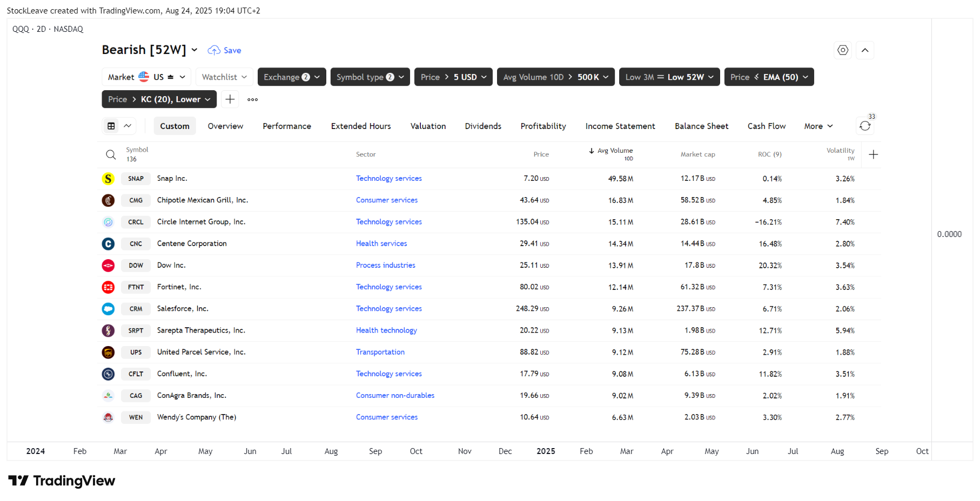Click the SNAP ticker badge
Screen dimensions: 980x501
click(x=136, y=179)
